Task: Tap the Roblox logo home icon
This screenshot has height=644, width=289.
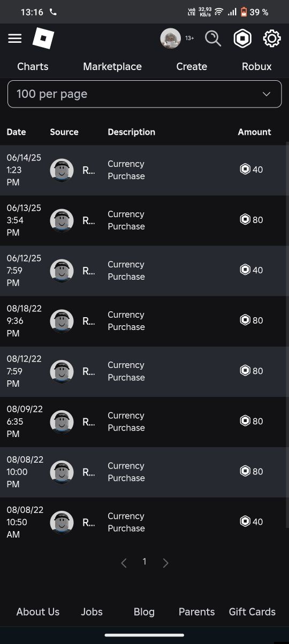Action: point(43,39)
